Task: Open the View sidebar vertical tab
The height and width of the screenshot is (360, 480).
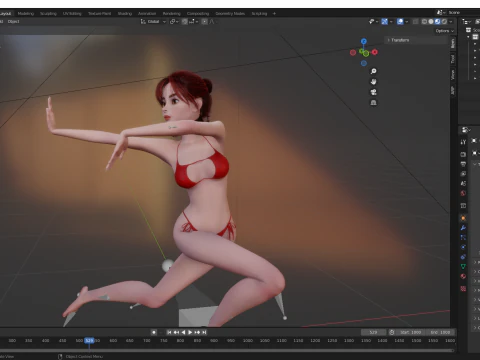Action: point(453,75)
